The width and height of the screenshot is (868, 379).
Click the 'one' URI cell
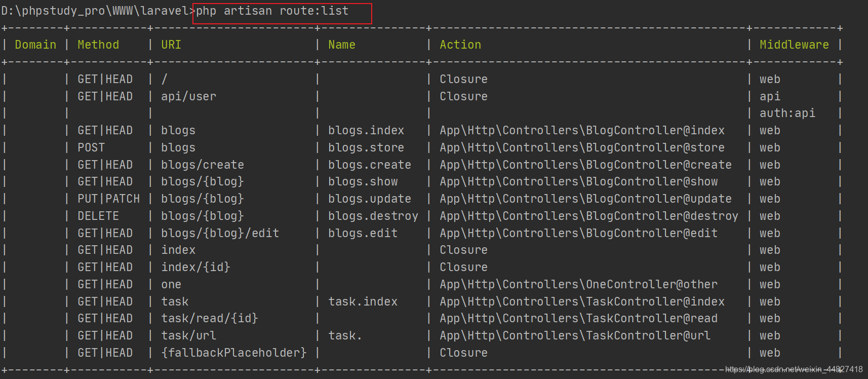171,284
